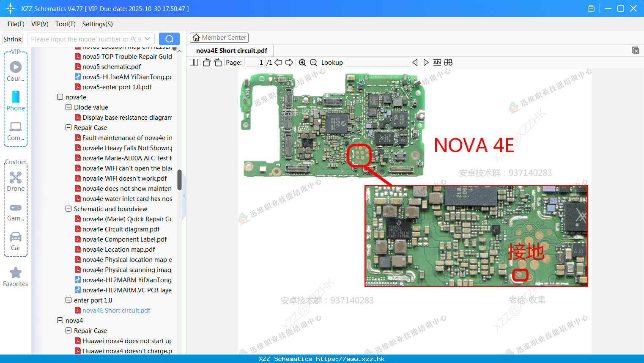Open the Game console category

pos(16,212)
